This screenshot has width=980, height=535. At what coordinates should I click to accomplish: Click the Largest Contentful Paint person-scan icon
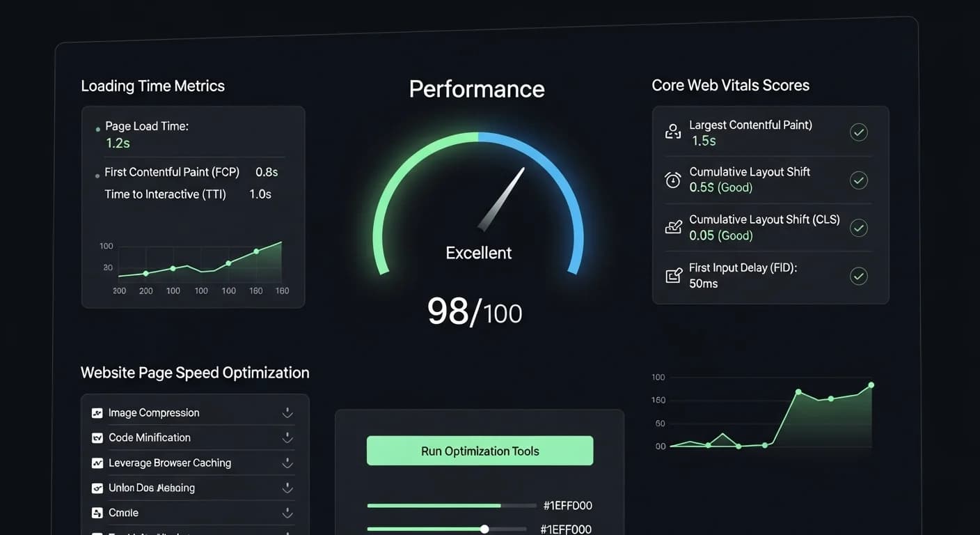point(672,132)
